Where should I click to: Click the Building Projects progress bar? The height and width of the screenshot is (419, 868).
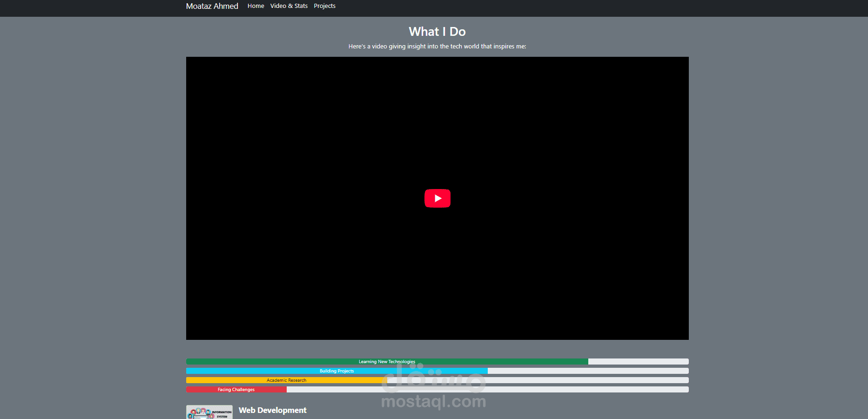click(x=336, y=371)
